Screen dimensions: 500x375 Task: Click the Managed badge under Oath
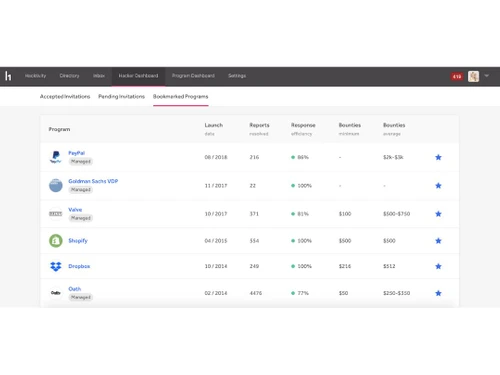pyautogui.click(x=81, y=297)
